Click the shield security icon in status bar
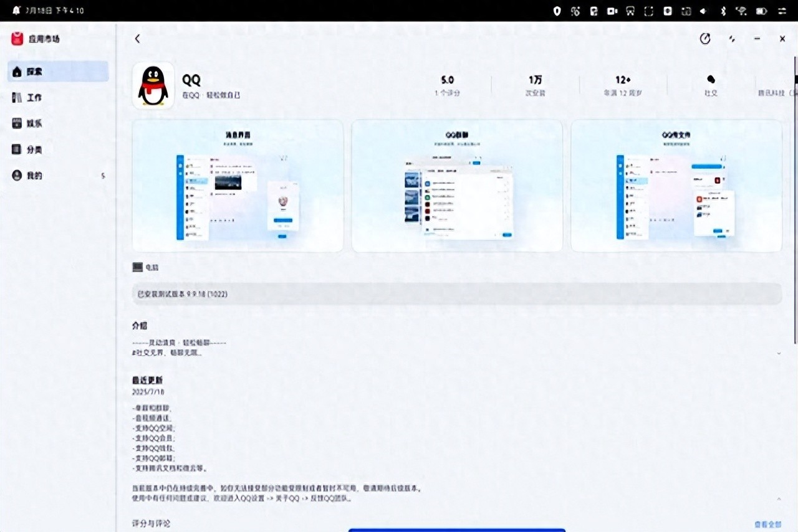This screenshot has height=532, width=798. pyautogui.click(x=557, y=11)
